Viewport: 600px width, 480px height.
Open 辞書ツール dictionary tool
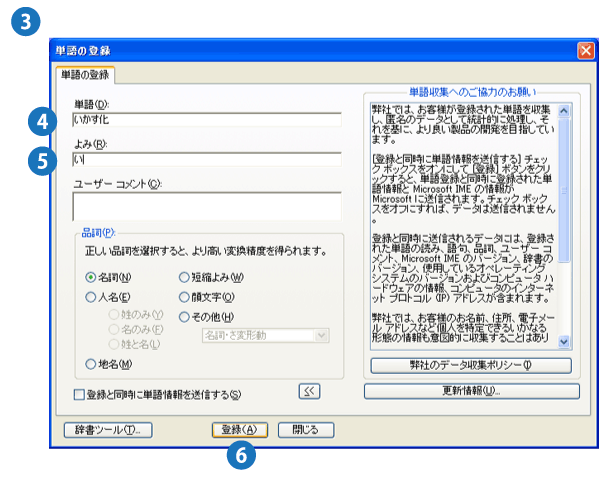[108, 430]
